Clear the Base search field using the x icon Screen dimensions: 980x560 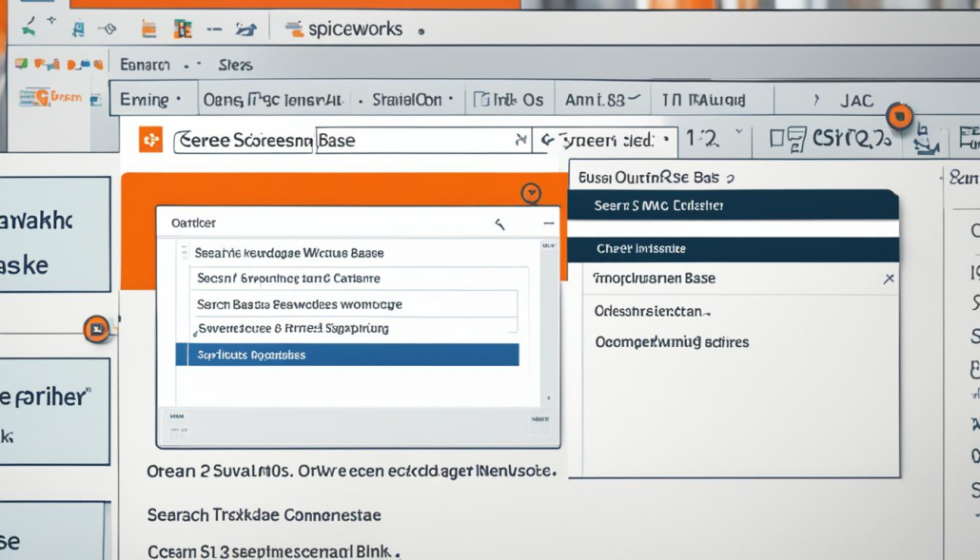520,140
